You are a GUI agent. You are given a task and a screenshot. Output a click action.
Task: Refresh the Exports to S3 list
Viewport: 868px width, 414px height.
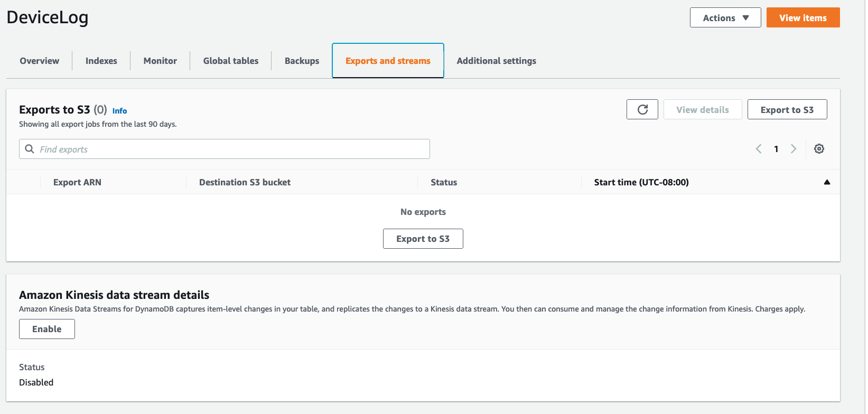(642, 109)
